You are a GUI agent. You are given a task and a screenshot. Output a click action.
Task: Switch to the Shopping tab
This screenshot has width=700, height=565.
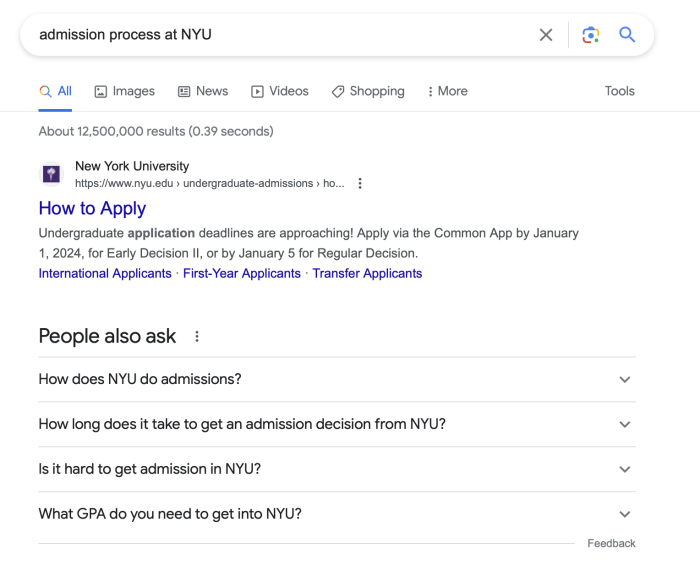368,91
